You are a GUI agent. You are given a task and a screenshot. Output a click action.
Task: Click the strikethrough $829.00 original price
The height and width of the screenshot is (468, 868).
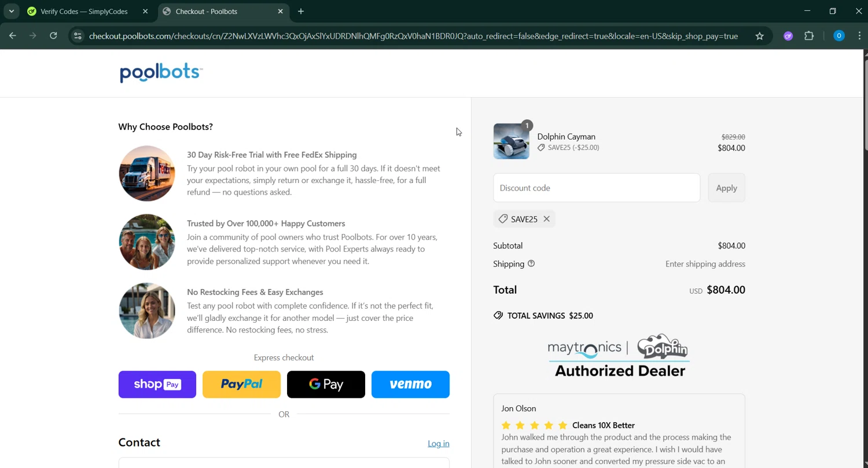733,137
